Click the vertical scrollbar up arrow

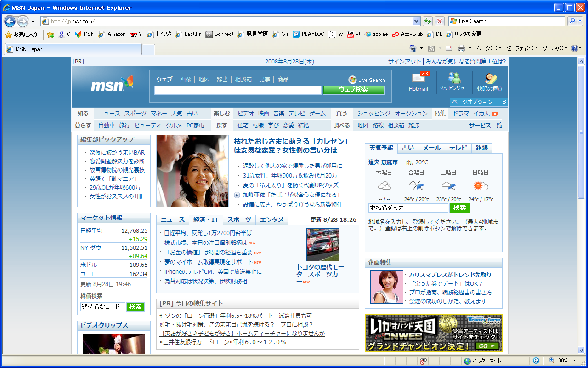[581, 61]
